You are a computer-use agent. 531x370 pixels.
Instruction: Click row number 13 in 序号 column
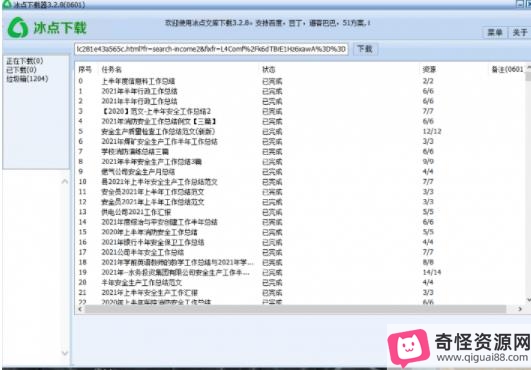82,212
